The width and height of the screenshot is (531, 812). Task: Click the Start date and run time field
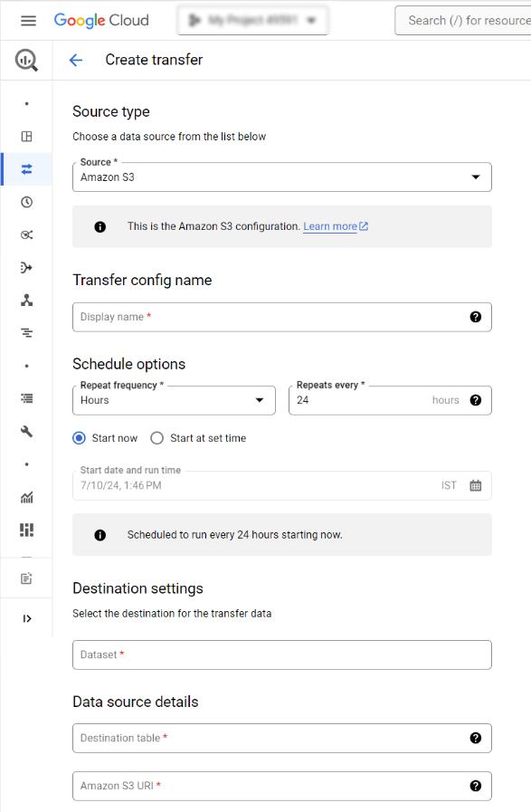point(282,485)
